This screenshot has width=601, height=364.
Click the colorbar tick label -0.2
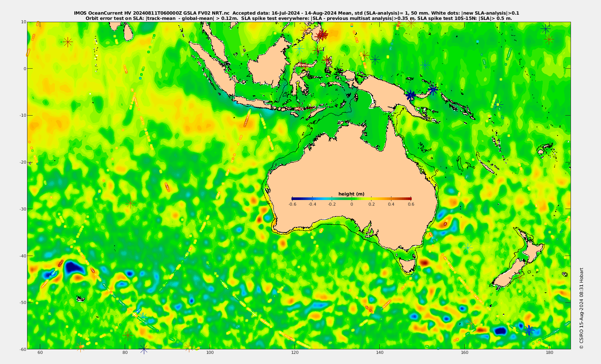pos(332,204)
